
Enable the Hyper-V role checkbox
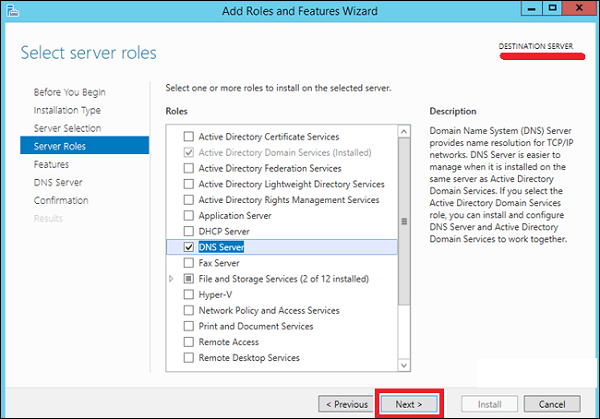[189, 294]
